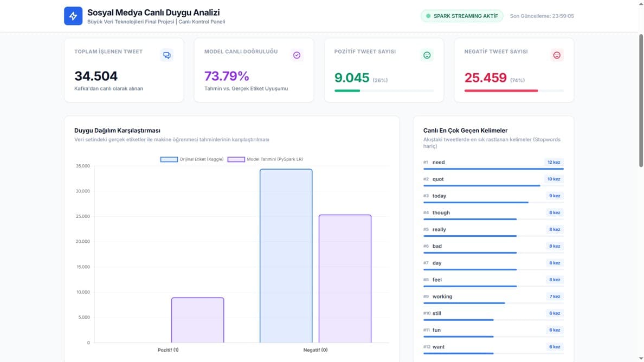Click the Negatif (0) axis label
This screenshot has width=644, height=362.
tap(315, 350)
